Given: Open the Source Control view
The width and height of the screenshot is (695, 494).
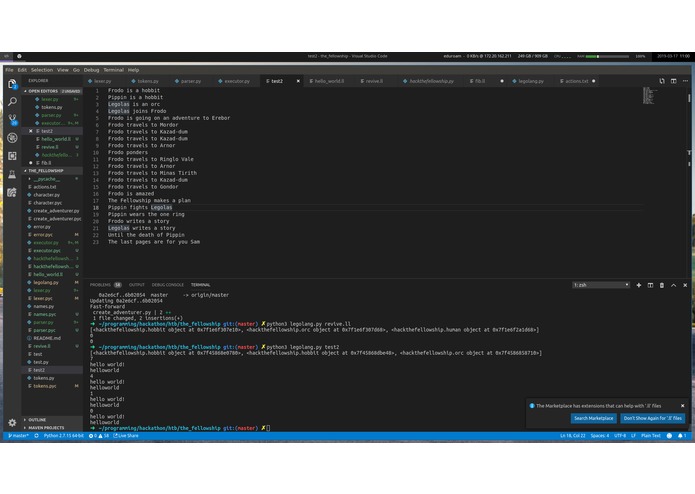Looking at the screenshot, I should pyautogui.click(x=12, y=119).
